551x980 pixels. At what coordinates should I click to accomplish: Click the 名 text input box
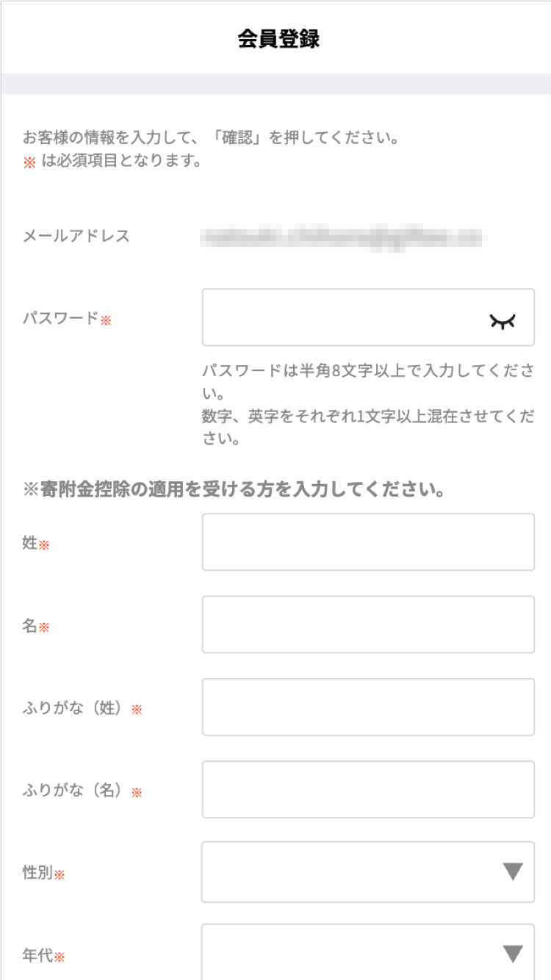tap(368, 624)
